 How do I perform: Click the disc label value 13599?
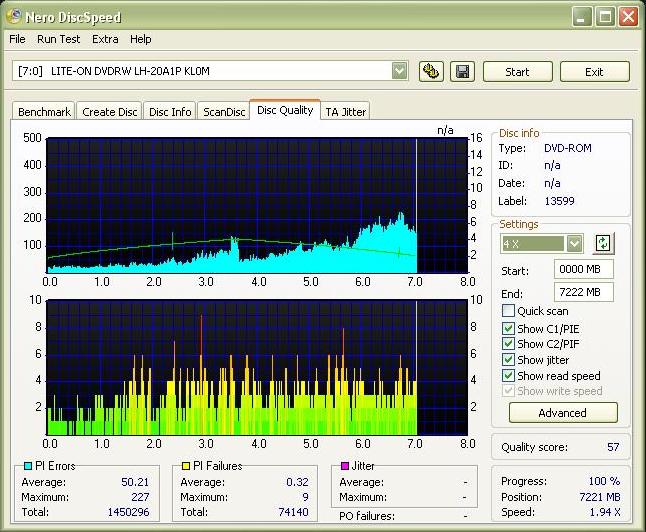click(559, 201)
